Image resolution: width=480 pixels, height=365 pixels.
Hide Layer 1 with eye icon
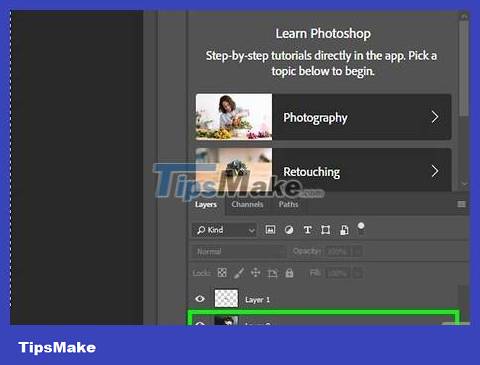pos(200,298)
